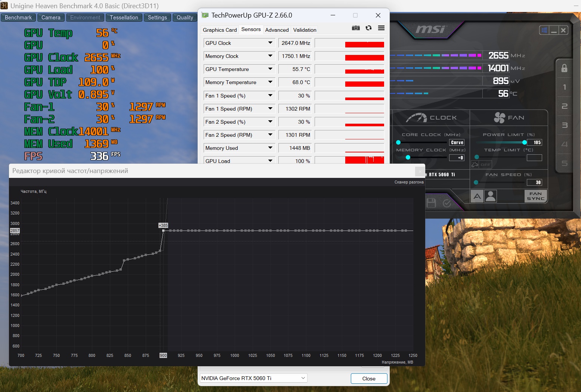Click the Сканер разгона link
581x392 pixels.
[x=409, y=182]
